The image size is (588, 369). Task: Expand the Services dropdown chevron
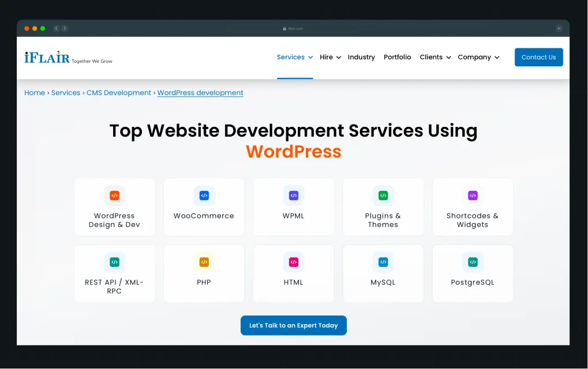(310, 57)
